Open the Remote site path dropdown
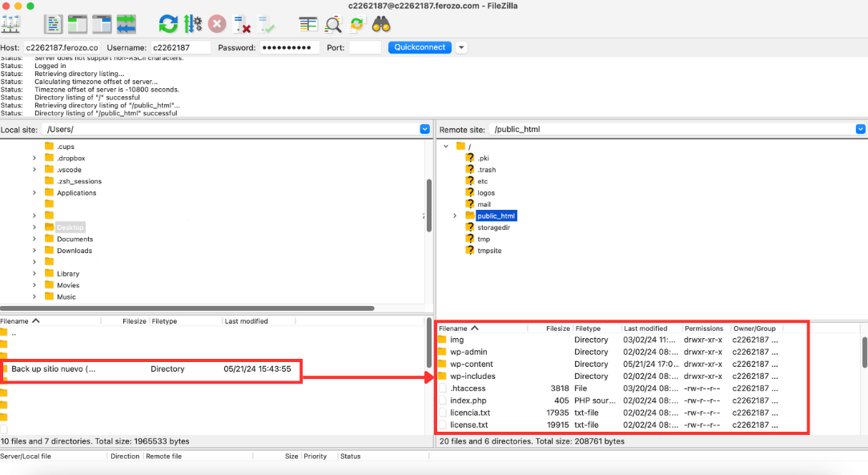 [860, 129]
